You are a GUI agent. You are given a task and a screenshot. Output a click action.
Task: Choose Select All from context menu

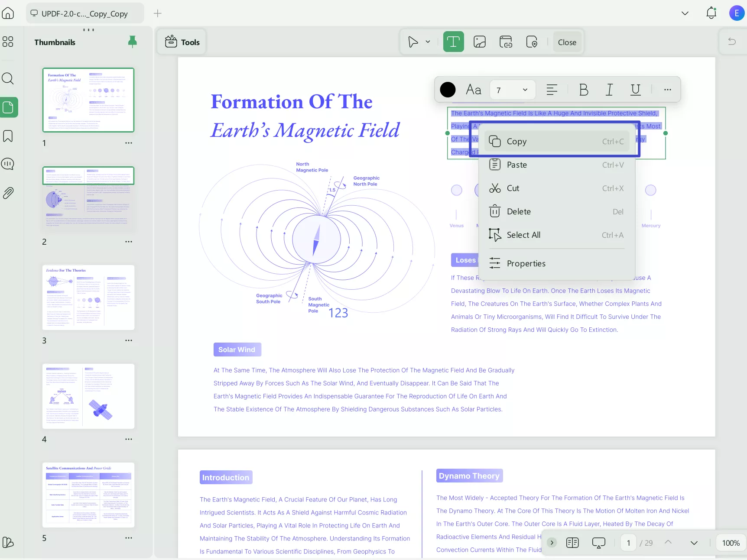pyautogui.click(x=557, y=235)
